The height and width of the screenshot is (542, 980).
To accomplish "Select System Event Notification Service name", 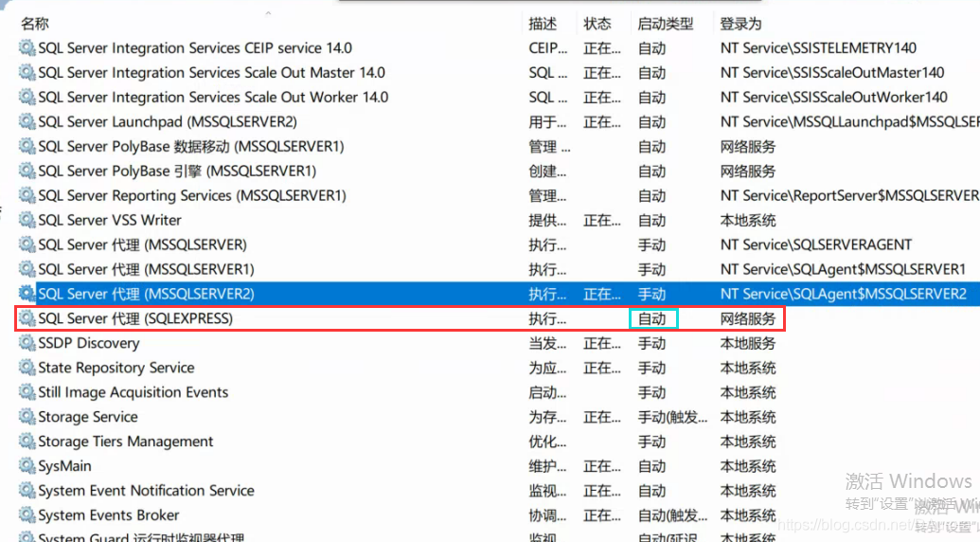I will point(146,490).
